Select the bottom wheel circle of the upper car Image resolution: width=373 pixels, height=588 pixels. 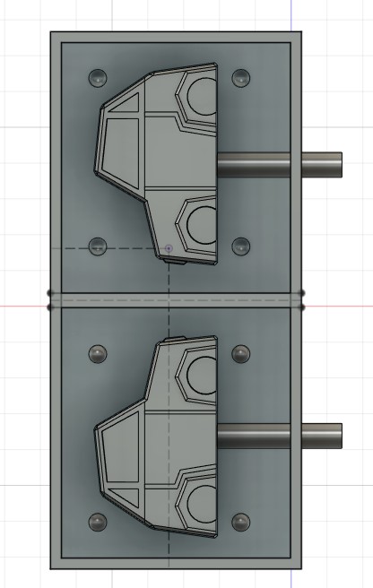click(x=203, y=225)
